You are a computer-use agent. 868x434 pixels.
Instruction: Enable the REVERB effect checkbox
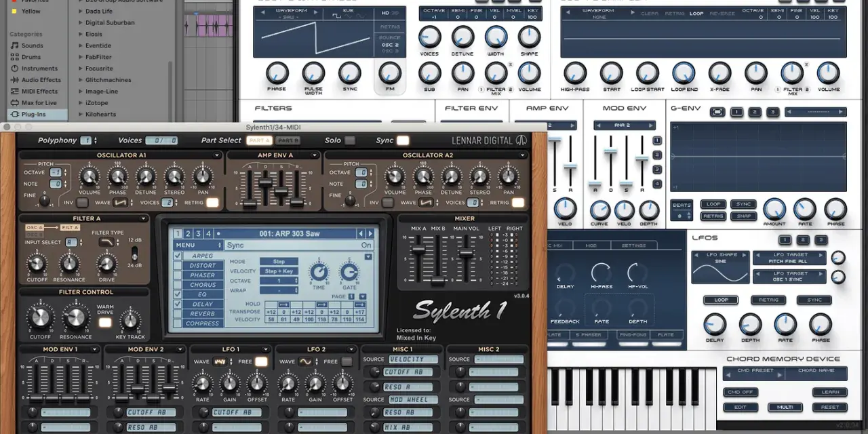tap(178, 314)
